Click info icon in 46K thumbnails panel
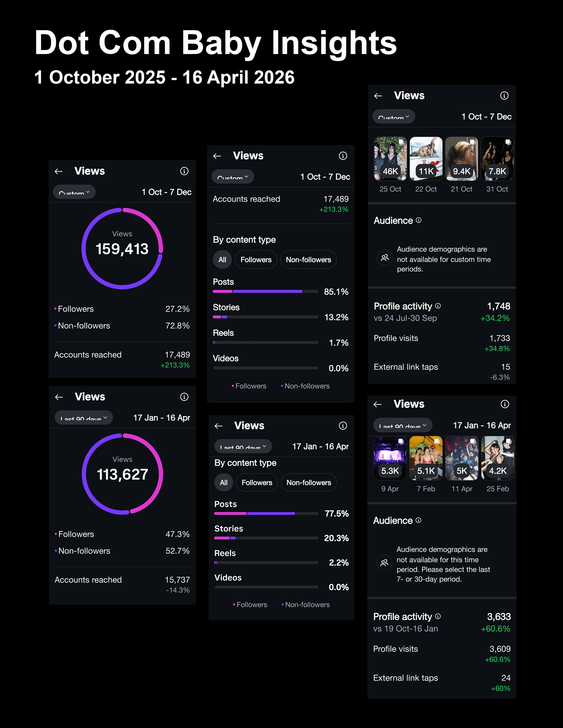This screenshot has width=563, height=728. (504, 96)
